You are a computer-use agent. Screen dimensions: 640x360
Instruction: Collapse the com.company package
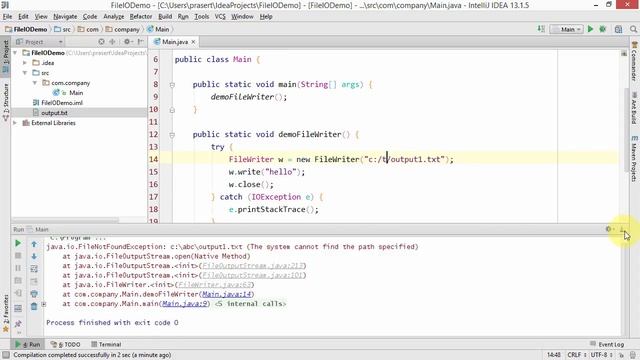(x=35, y=83)
